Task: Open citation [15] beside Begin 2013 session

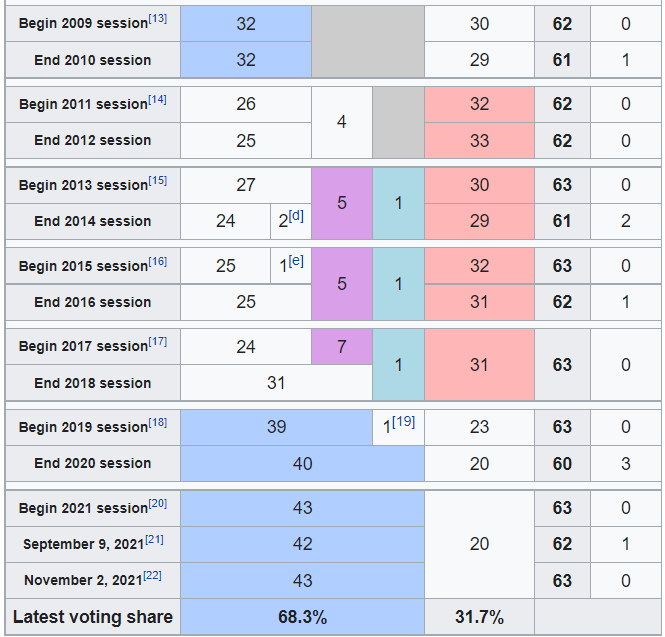Action: click(158, 181)
